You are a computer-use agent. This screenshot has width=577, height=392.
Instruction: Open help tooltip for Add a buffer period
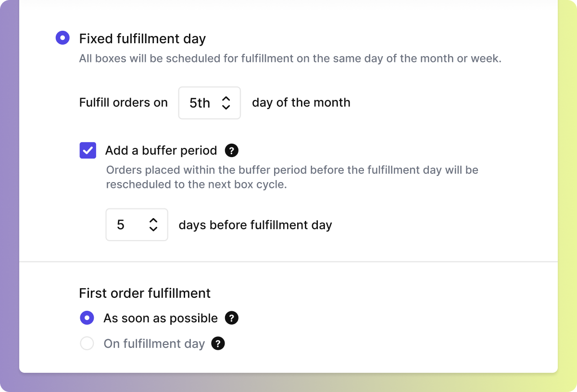[231, 150]
